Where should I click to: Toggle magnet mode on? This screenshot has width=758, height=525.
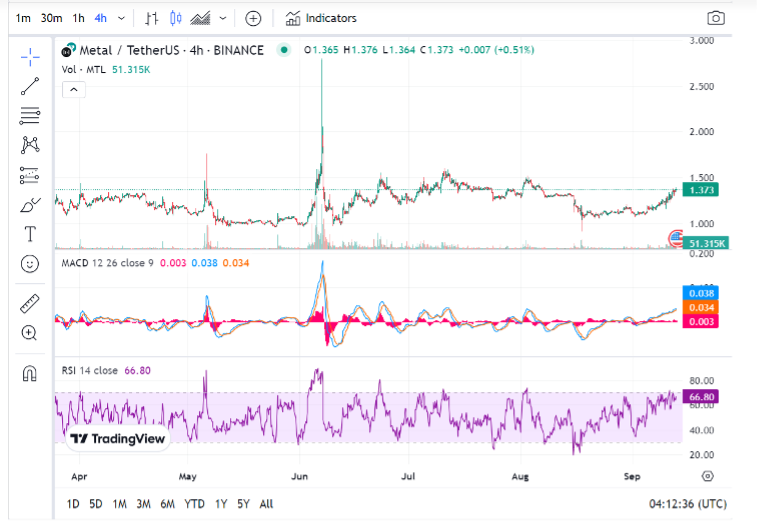tap(30, 373)
